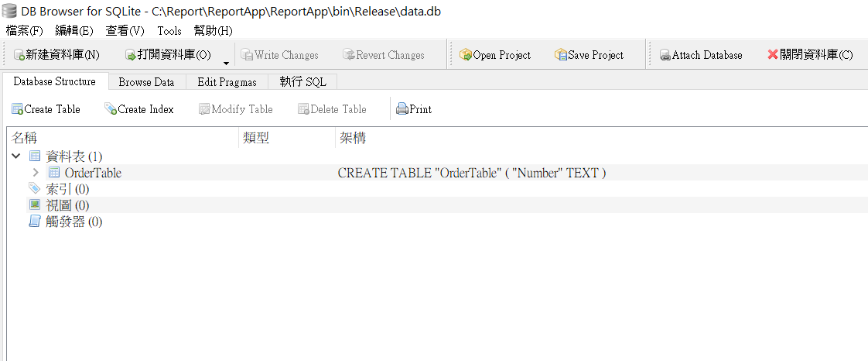Click the Write Changes icon
This screenshot has height=361, width=868.
pyautogui.click(x=247, y=56)
